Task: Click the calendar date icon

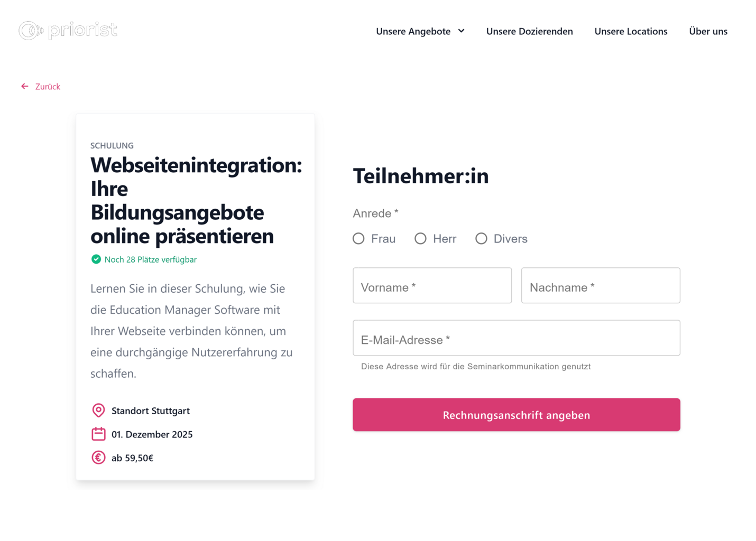Action: [98, 434]
